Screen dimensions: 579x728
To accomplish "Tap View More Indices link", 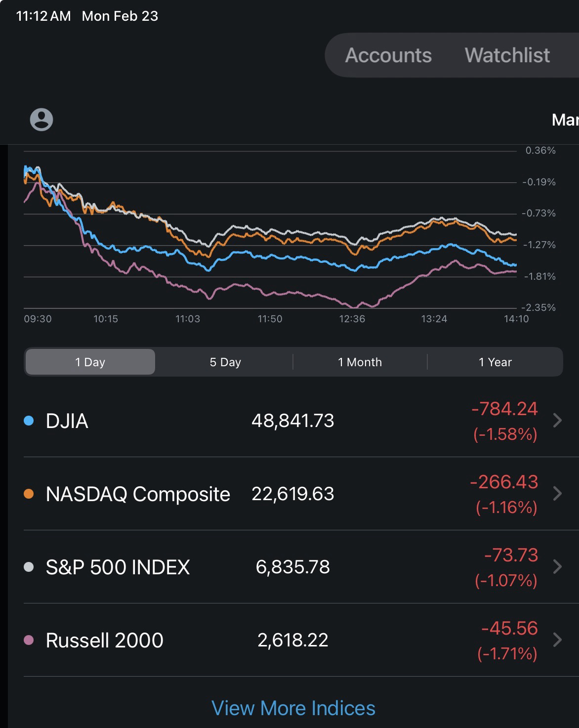I will point(293,708).
